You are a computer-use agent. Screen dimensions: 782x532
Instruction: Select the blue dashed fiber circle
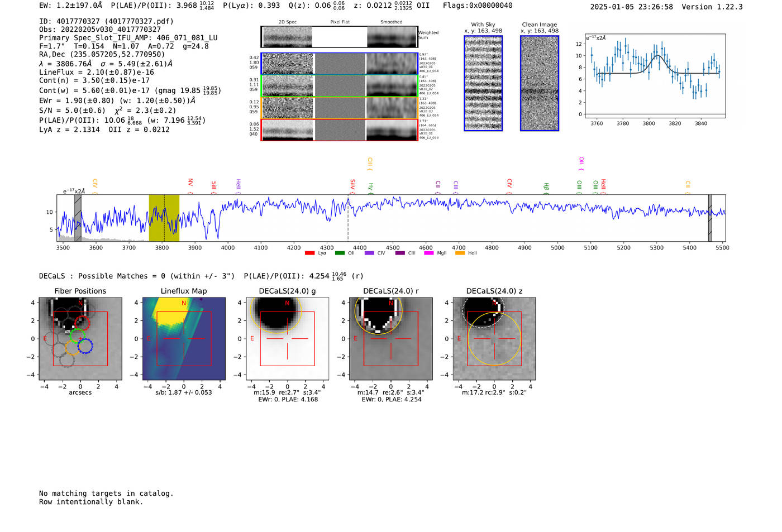[x=85, y=346]
